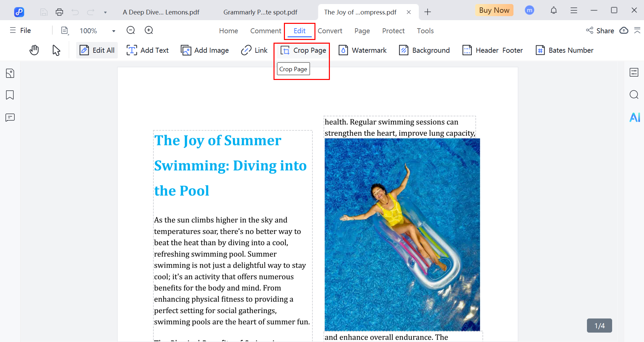Click the zoom out magnifier icon
This screenshot has height=342, width=644.
tap(131, 31)
